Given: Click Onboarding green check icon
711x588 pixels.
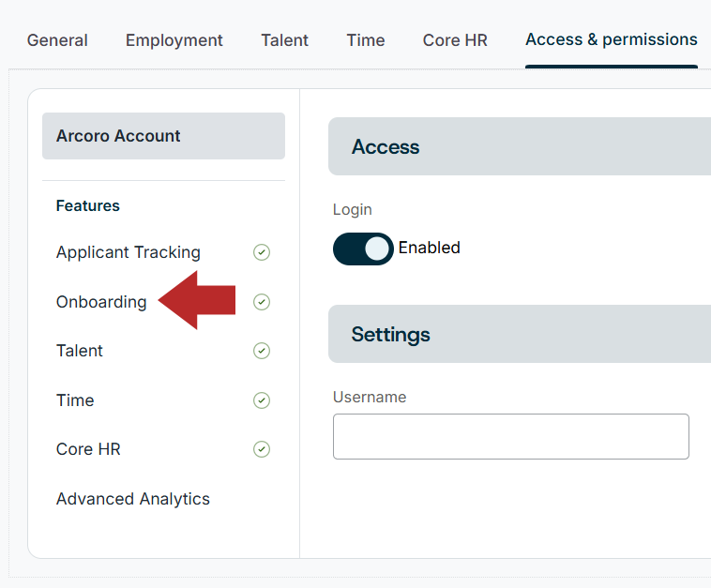Looking at the screenshot, I should (x=262, y=302).
